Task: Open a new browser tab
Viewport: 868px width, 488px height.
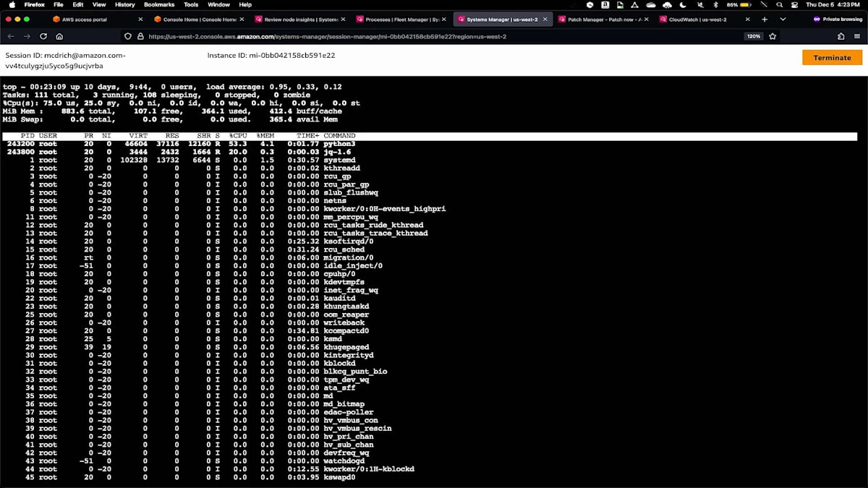Action: [x=765, y=20]
